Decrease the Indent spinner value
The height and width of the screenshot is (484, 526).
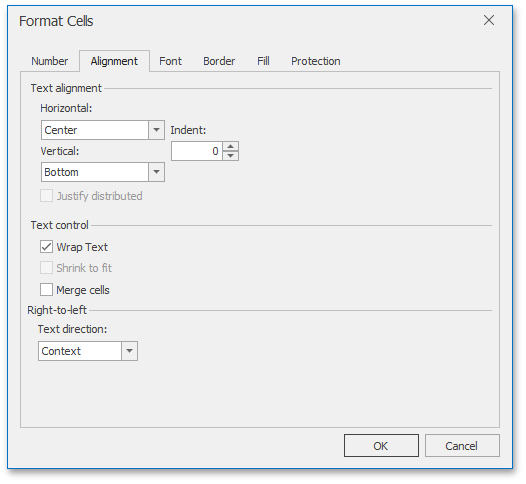(x=230, y=156)
